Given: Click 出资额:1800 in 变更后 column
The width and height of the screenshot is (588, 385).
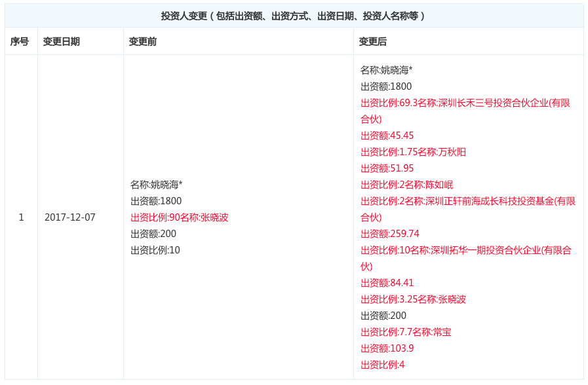Looking at the screenshot, I should click(x=386, y=86).
